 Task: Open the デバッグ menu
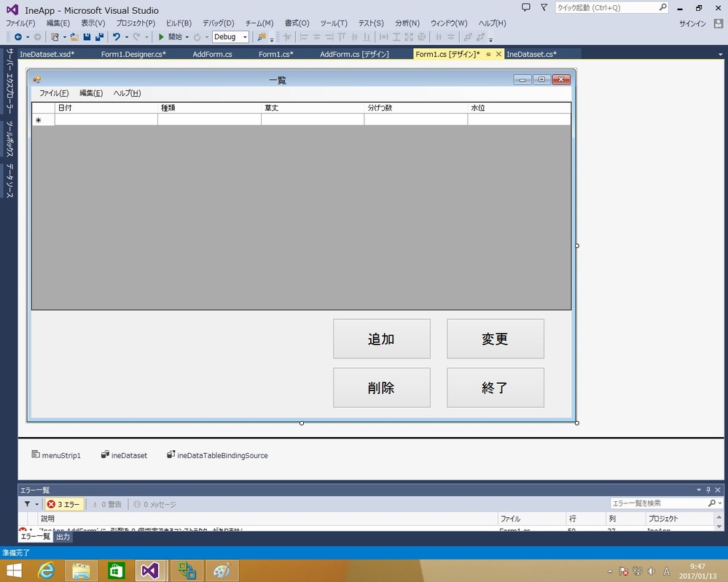pos(217,23)
